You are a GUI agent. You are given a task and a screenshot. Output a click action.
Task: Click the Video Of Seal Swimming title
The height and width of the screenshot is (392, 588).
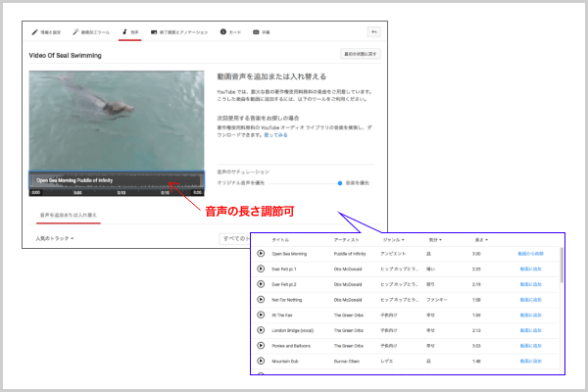click(66, 56)
